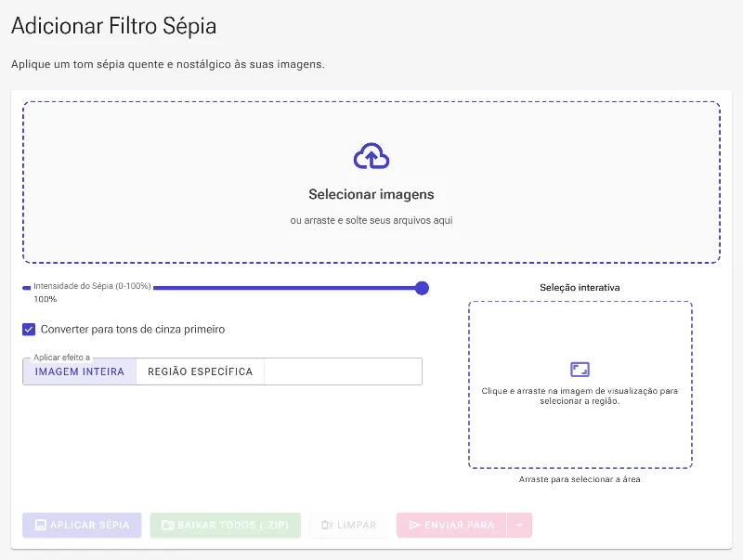743x560 pixels.
Task: Click the 'Aplicar efeito a' label
Action: [x=61, y=358]
